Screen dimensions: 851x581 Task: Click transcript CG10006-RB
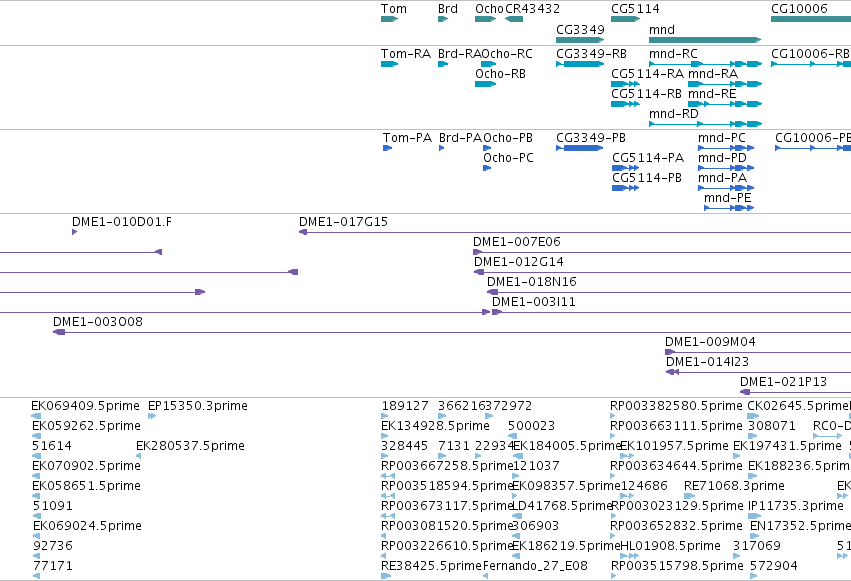(x=811, y=64)
